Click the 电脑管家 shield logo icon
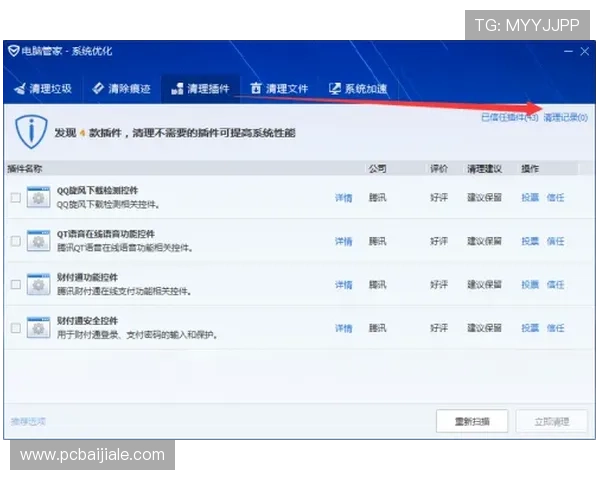The image size is (600, 480). pos(13,51)
